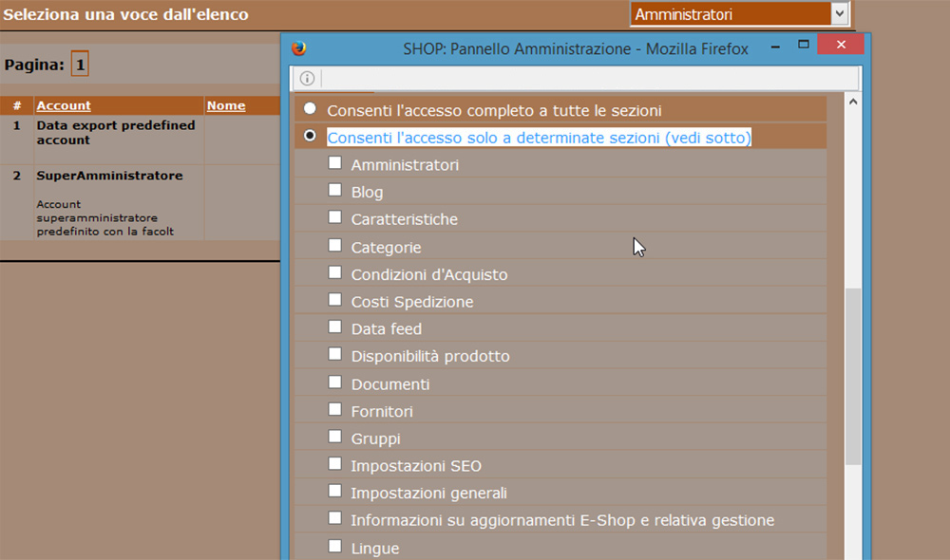Maximize the Pannello Amministrazione window

(804, 45)
